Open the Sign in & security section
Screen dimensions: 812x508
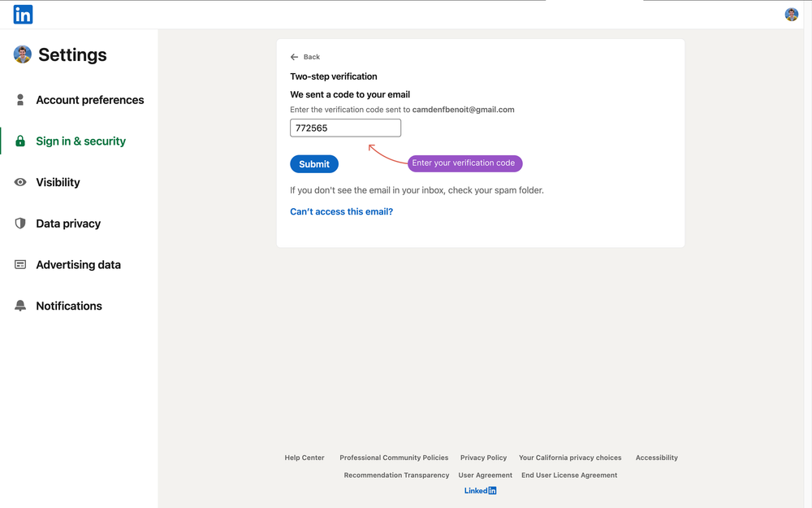pyautogui.click(x=80, y=141)
